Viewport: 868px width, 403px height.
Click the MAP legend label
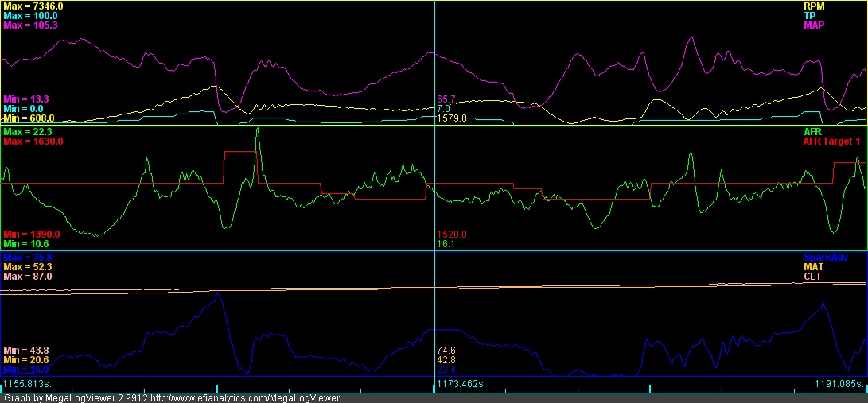click(815, 25)
